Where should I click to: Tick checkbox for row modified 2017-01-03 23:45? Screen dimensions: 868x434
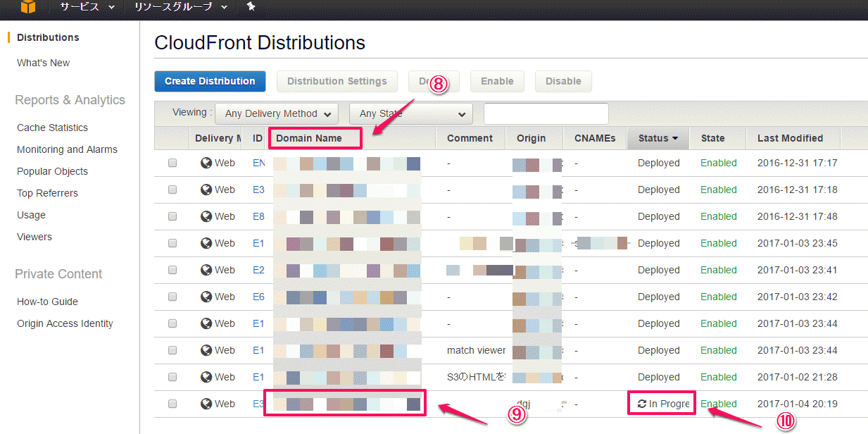[172, 243]
